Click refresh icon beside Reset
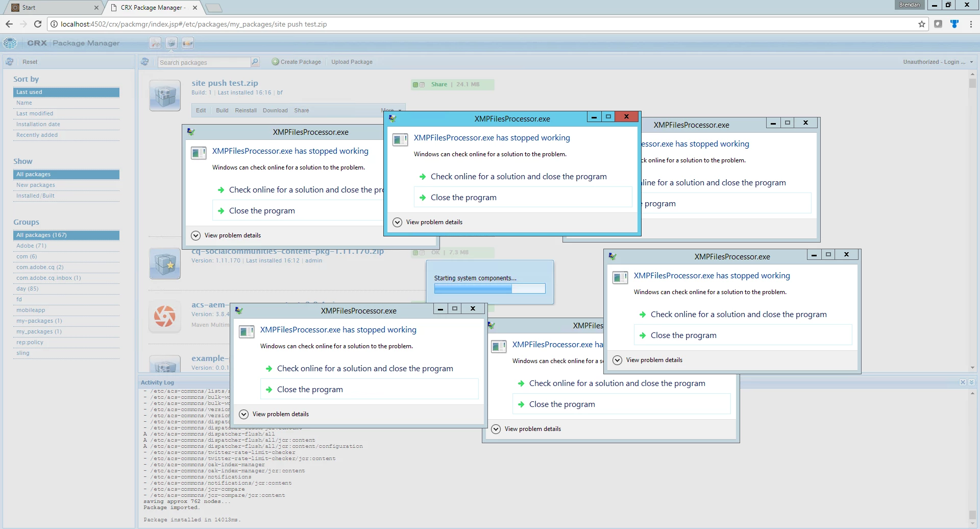This screenshot has height=529, width=980. click(10, 62)
